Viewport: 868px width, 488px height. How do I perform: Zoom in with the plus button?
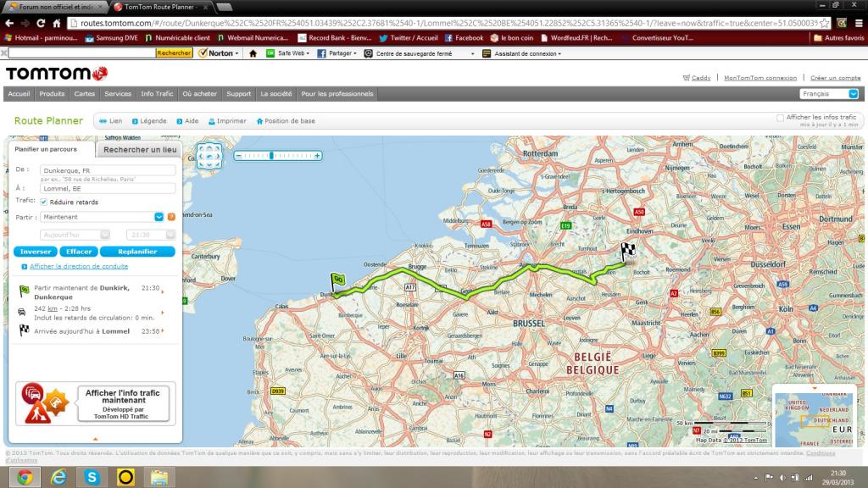pyautogui.click(x=317, y=156)
